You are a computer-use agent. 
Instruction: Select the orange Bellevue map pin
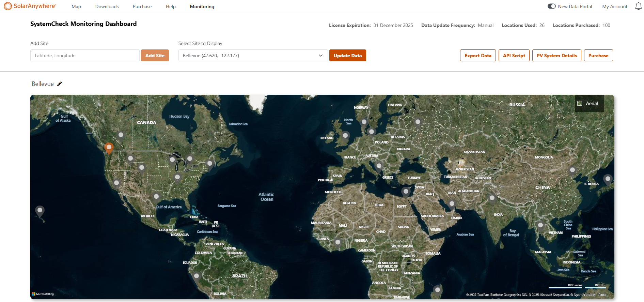click(109, 148)
